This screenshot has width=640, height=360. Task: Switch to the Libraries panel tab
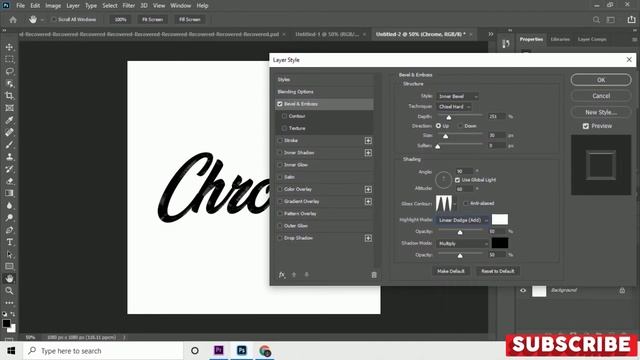[x=560, y=40]
